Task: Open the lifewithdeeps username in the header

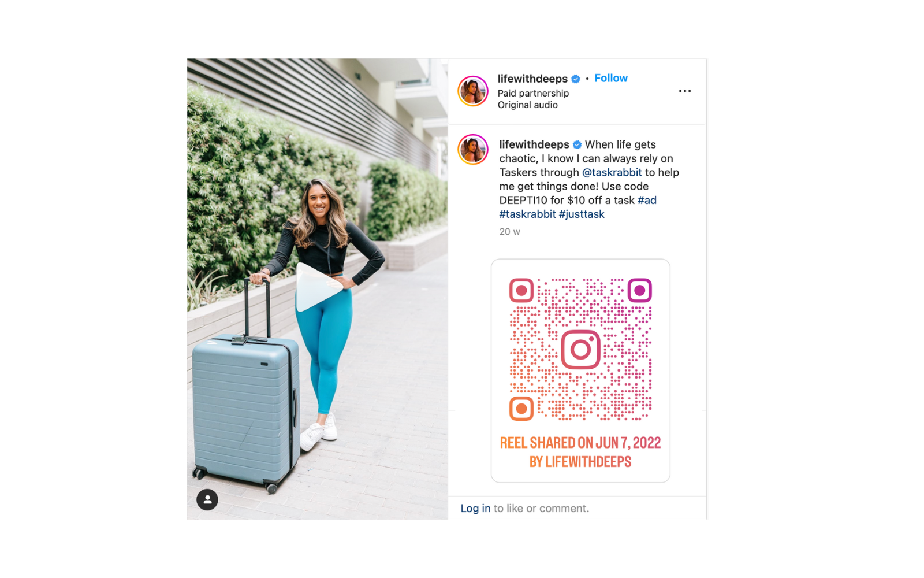Action: click(532, 79)
